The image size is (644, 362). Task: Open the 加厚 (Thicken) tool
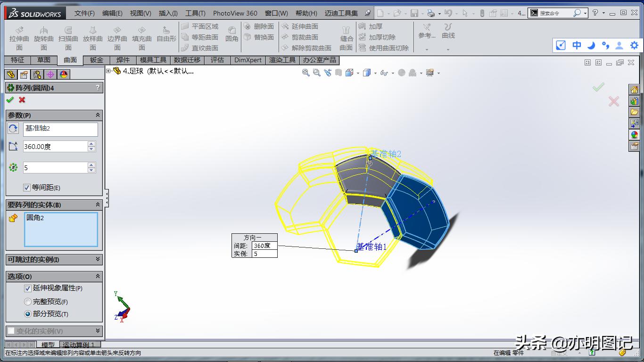(372, 27)
